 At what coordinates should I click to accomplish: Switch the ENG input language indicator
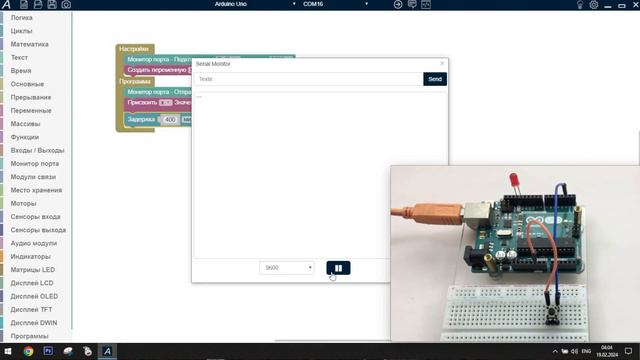click(x=587, y=351)
